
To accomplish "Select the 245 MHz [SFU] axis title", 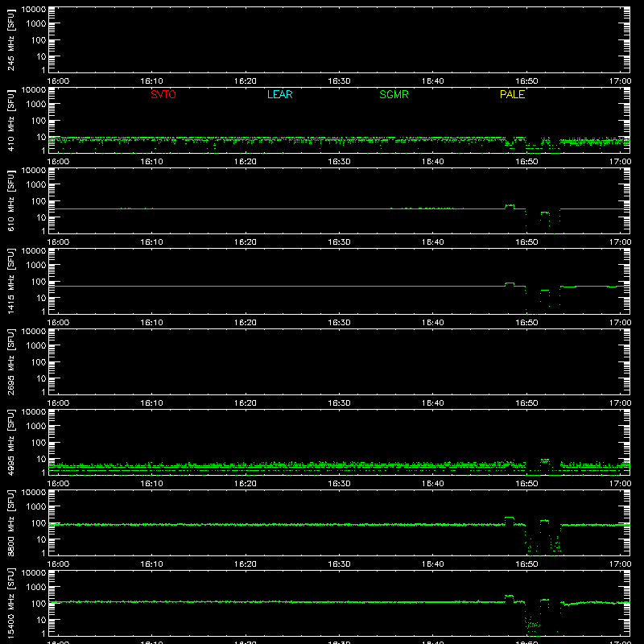I will coord(10,39).
